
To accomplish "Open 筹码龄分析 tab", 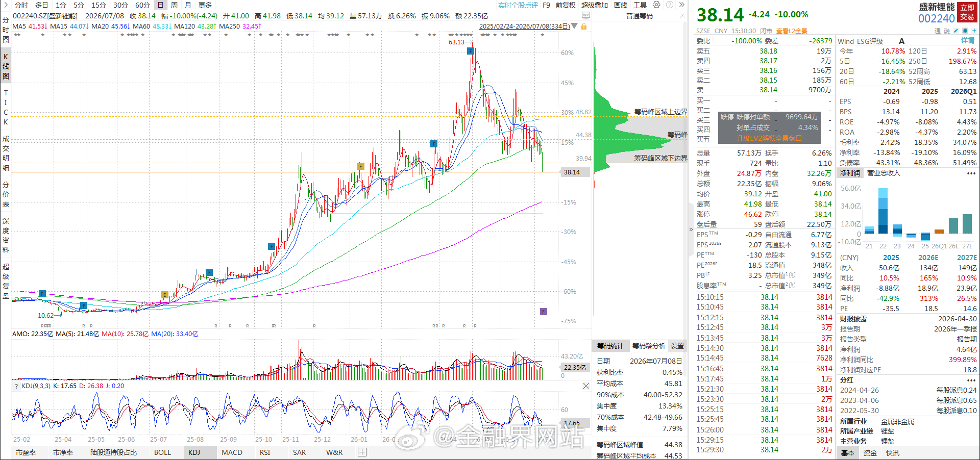I will pos(649,346).
